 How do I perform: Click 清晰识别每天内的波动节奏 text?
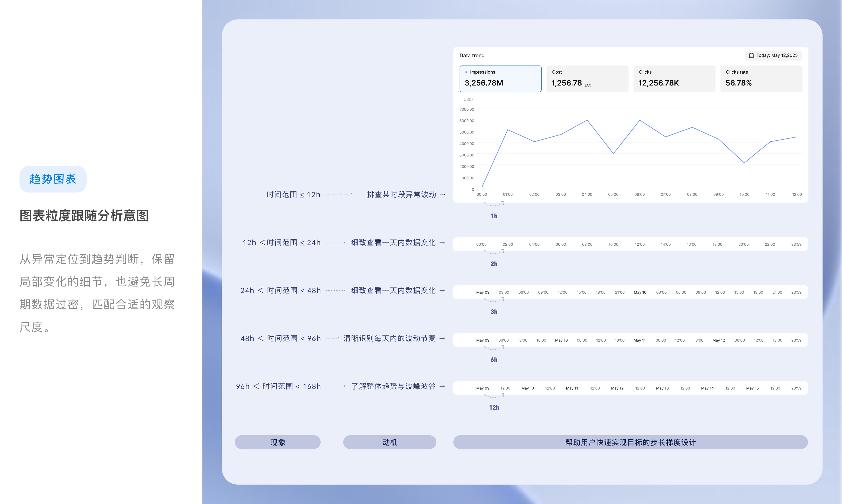[x=389, y=338]
